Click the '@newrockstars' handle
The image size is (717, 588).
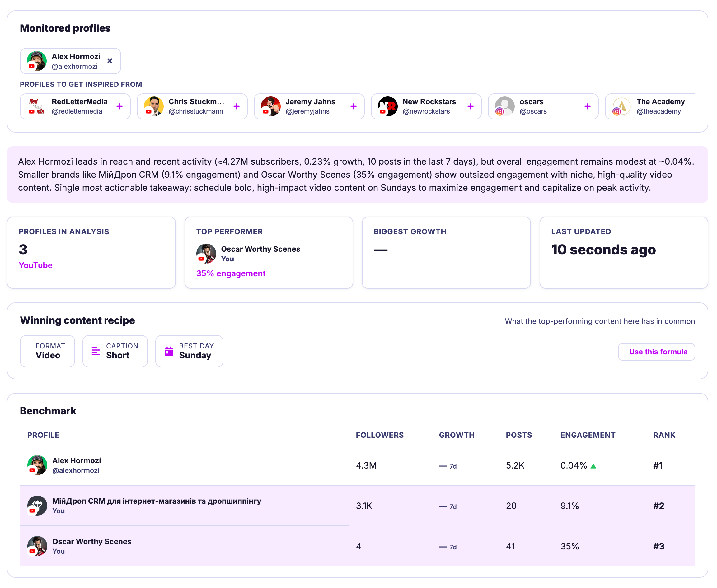426,111
